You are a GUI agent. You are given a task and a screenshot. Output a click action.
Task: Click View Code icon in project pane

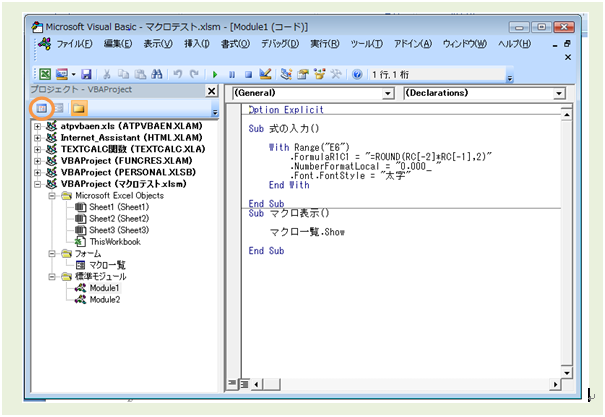[x=42, y=108]
